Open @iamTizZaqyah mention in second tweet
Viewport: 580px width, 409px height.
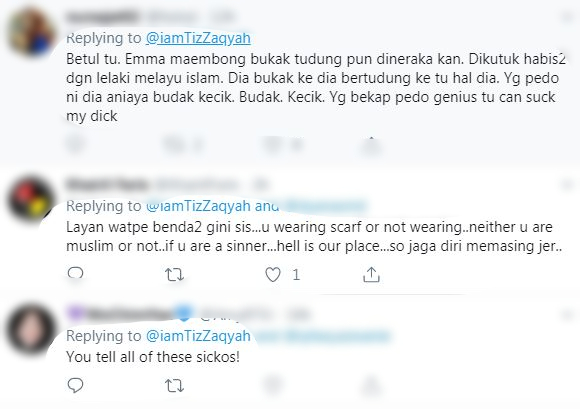click(198, 206)
